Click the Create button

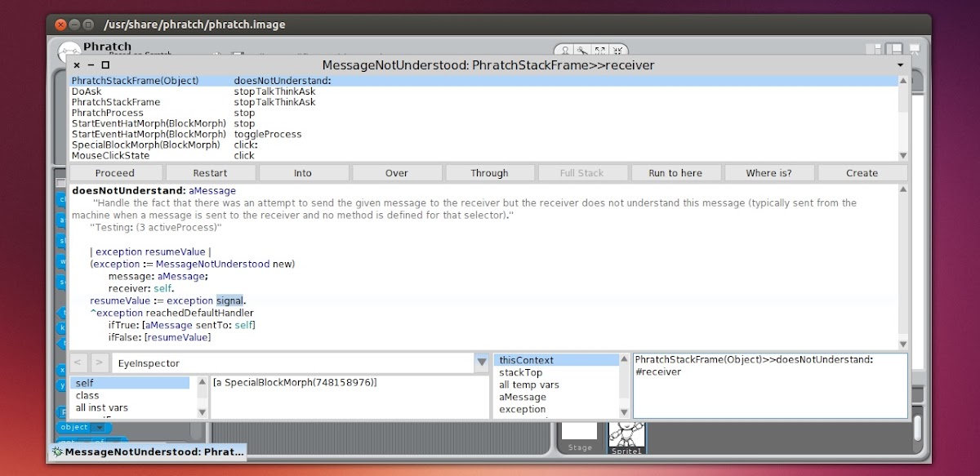[x=862, y=173]
